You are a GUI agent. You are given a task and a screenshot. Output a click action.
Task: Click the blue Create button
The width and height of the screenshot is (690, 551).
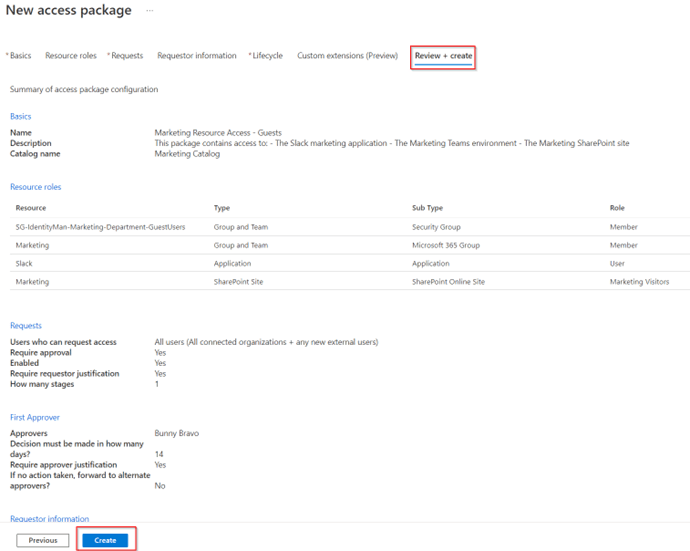105,540
